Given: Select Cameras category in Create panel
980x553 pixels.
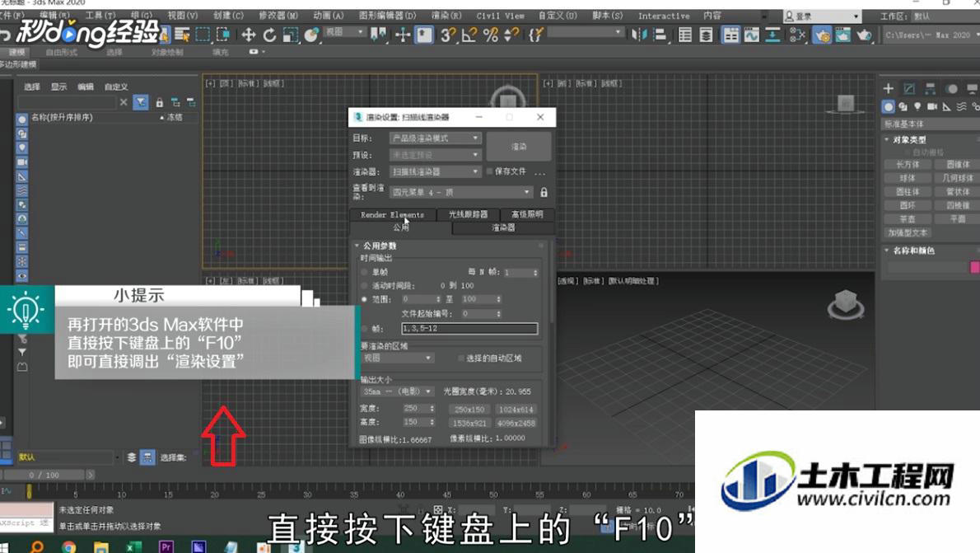Looking at the screenshot, I should pos(932,107).
